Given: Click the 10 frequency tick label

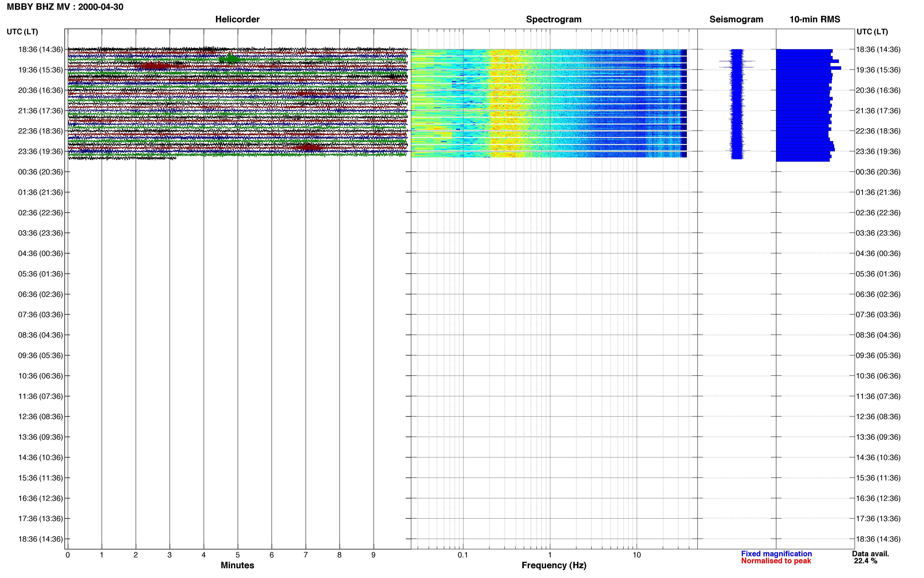Looking at the screenshot, I should tap(637, 555).
